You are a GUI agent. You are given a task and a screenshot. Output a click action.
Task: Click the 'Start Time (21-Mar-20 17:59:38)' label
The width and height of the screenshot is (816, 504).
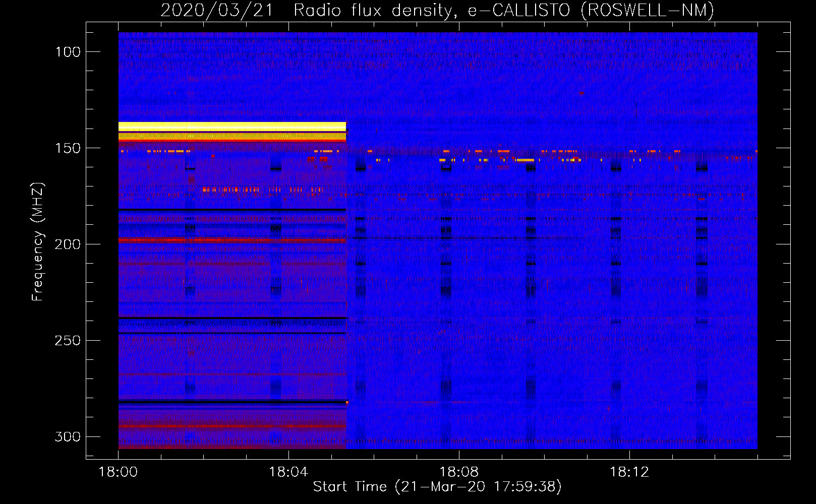tap(437, 487)
